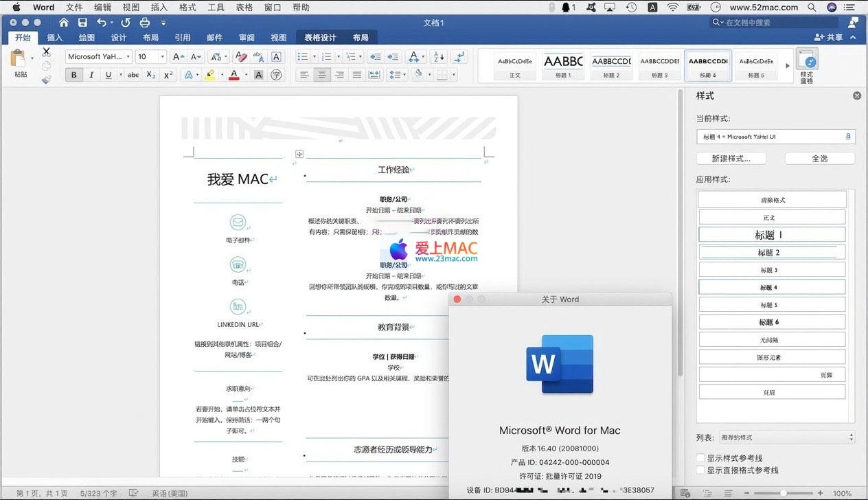Enable 显示直接格式参考线 checkbox
The height and width of the screenshot is (500, 868).
pyautogui.click(x=700, y=470)
